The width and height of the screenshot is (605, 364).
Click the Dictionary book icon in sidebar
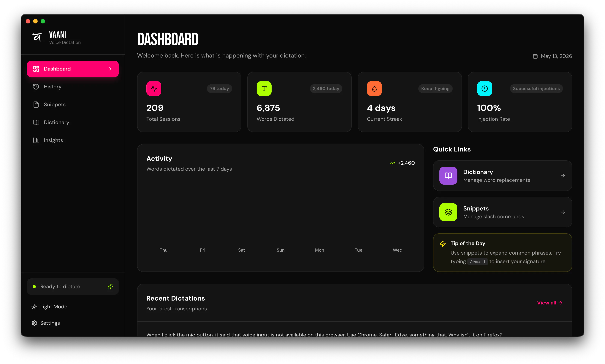36,122
